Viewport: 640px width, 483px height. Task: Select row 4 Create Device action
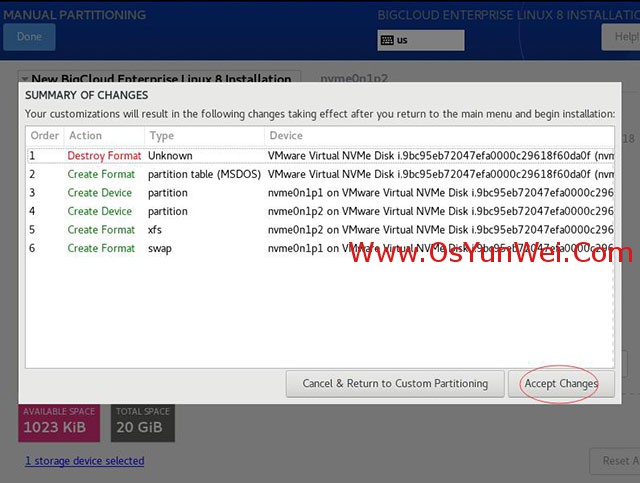tap(100, 211)
